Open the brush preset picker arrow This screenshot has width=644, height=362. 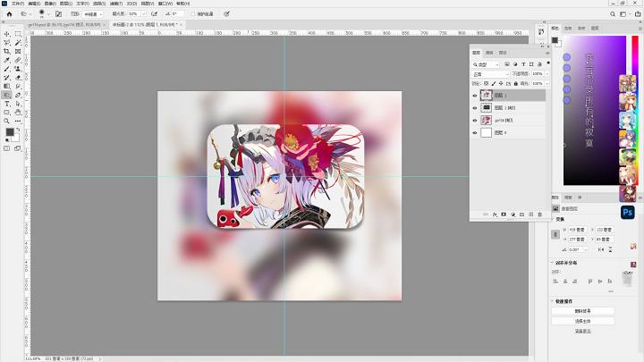tap(48, 14)
